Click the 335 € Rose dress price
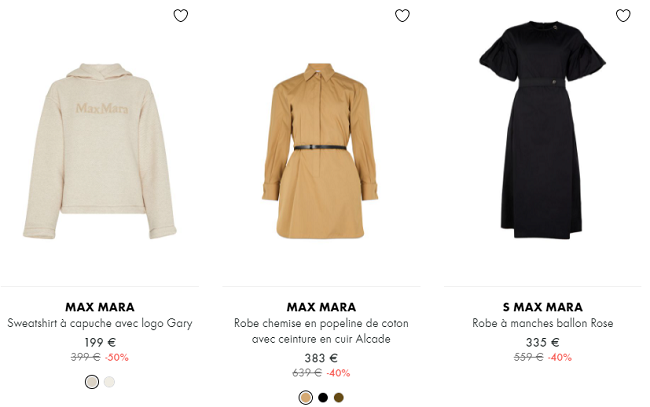Screen dimensions: 650x407 [542, 342]
